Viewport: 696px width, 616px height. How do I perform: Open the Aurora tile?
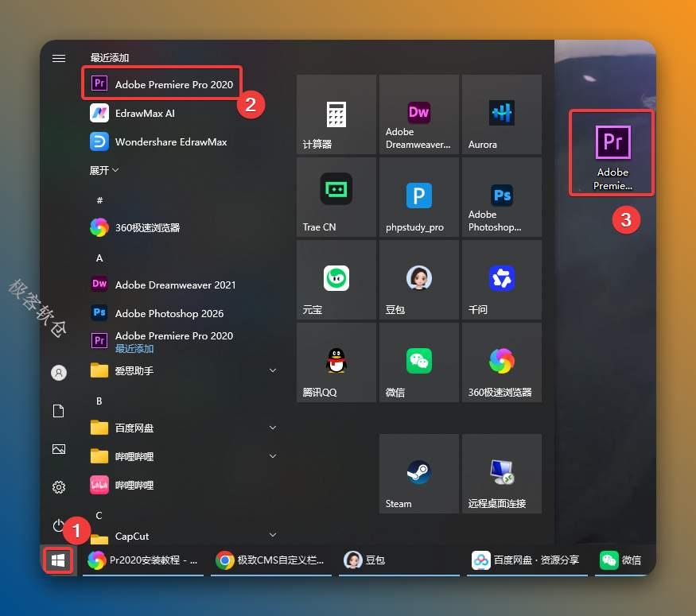[x=502, y=114]
